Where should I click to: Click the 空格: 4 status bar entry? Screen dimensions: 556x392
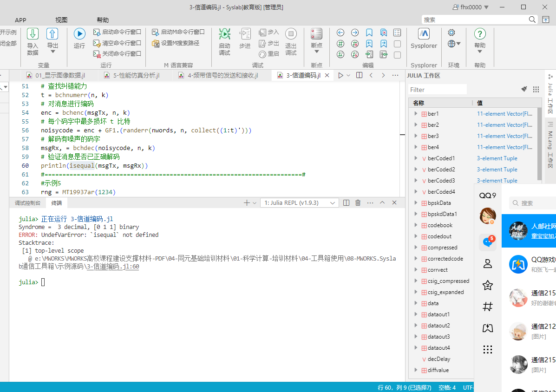(x=447, y=387)
